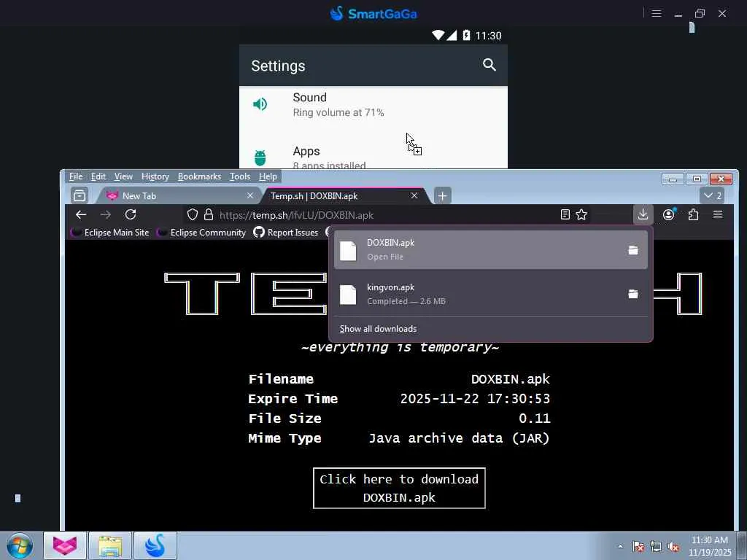Reload the Temp.sh page

(x=131, y=215)
